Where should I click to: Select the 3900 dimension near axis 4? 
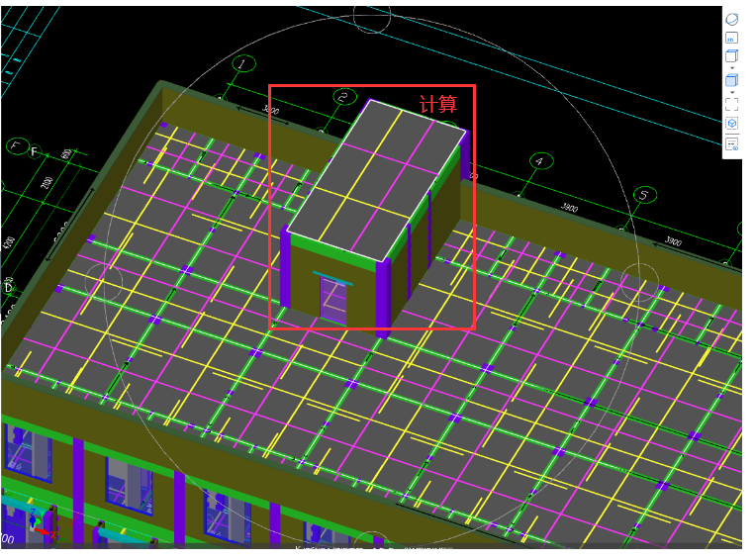pyautogui.click(x=569, y=207)
